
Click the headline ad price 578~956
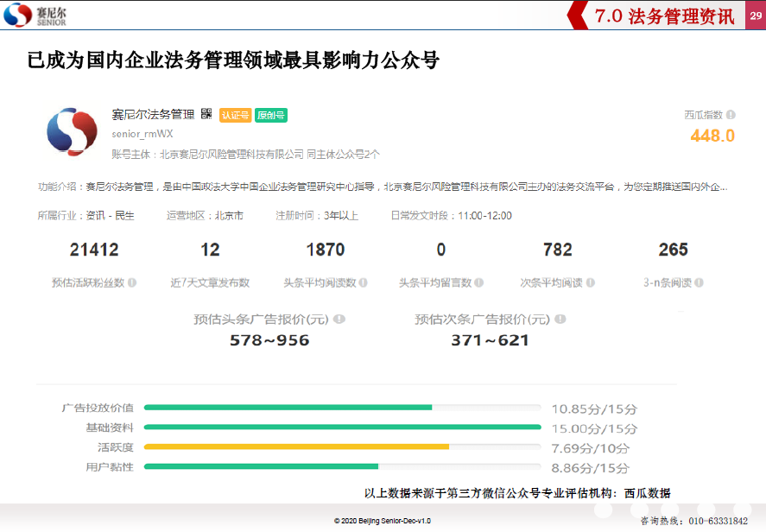tap(269, 340)
